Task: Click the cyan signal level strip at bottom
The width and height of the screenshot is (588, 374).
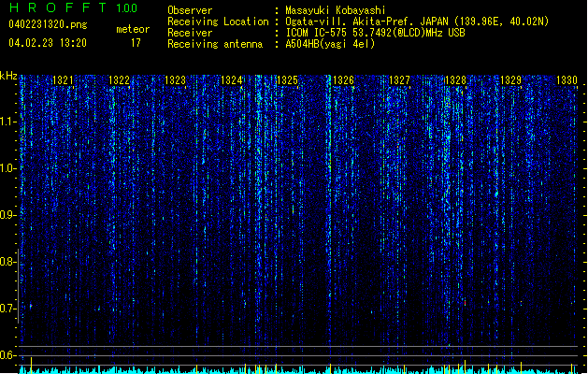Action: [298, 370]
